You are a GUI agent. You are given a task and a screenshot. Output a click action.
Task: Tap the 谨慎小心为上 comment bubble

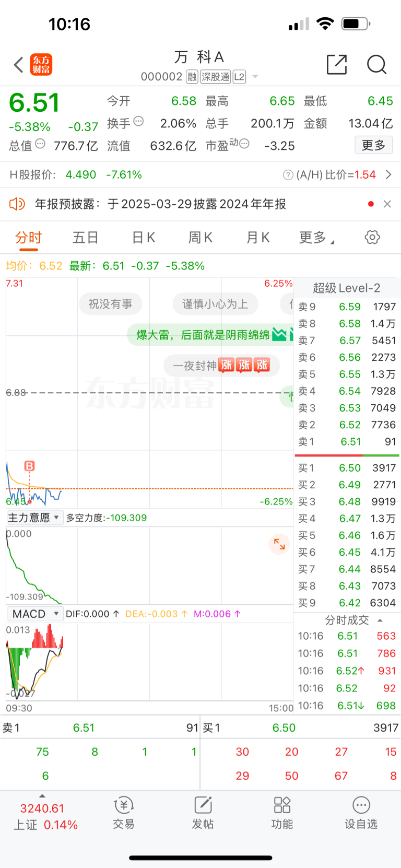tap(215, 304)
